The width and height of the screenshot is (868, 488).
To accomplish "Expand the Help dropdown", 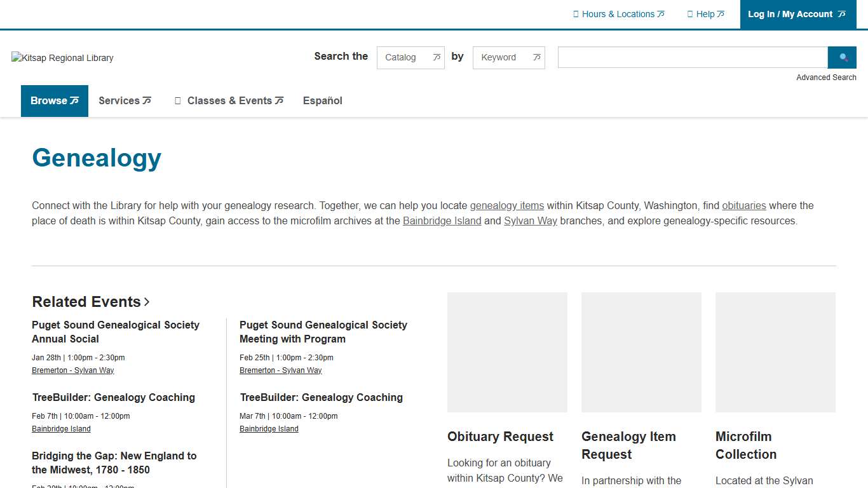I will point(705,14).
